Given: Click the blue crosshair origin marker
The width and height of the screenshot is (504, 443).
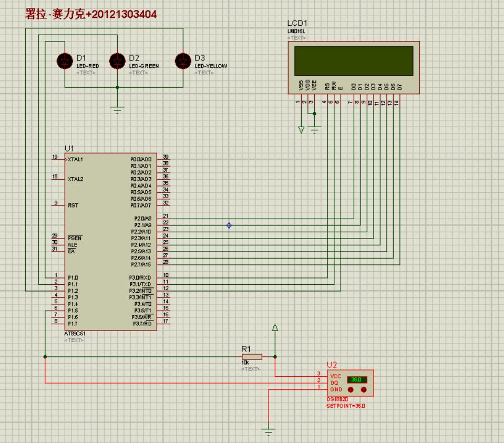Looking at the screenshot, I should (229, 225).
